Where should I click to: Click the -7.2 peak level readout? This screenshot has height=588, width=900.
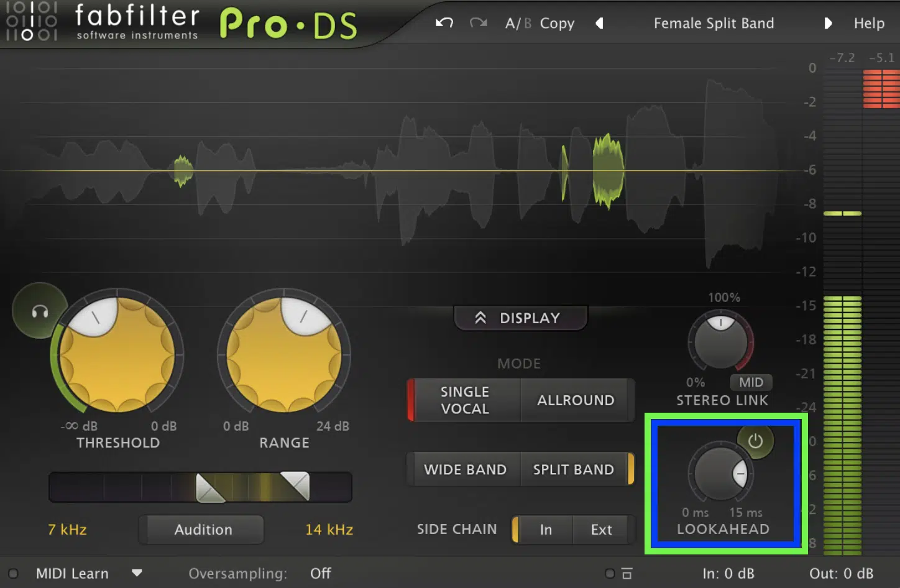[x=842, y=58]
